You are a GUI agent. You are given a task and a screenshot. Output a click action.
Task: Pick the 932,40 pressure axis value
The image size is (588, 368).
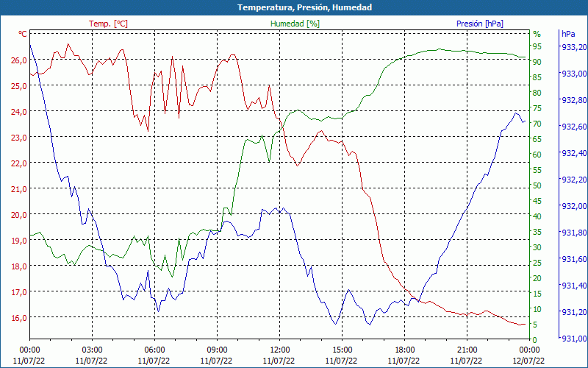pyautogui.click(x=574, y=153)
